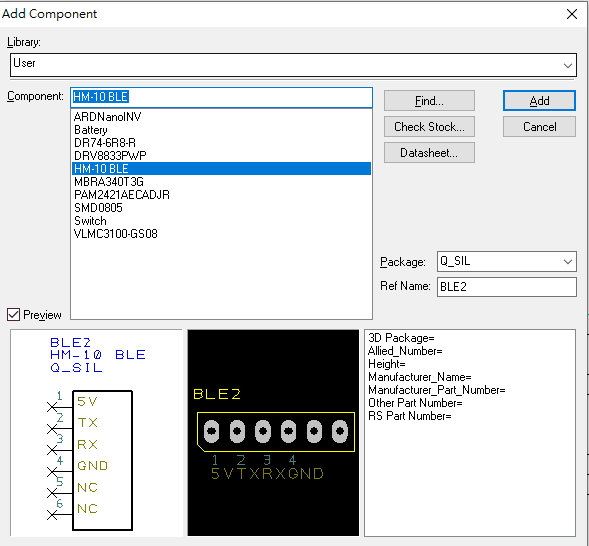The image size is (589, 546).
Task: Click the Find... button
Action: point(429,101)
